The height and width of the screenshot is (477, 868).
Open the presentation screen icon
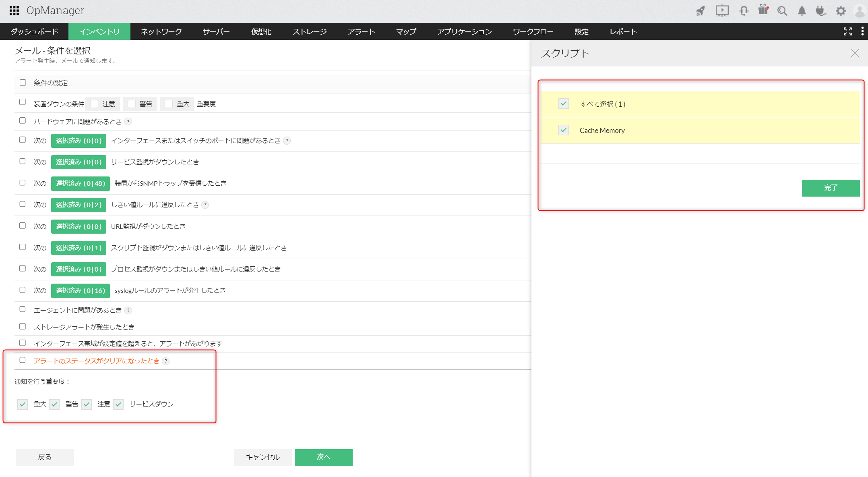[x=722, y=11]
